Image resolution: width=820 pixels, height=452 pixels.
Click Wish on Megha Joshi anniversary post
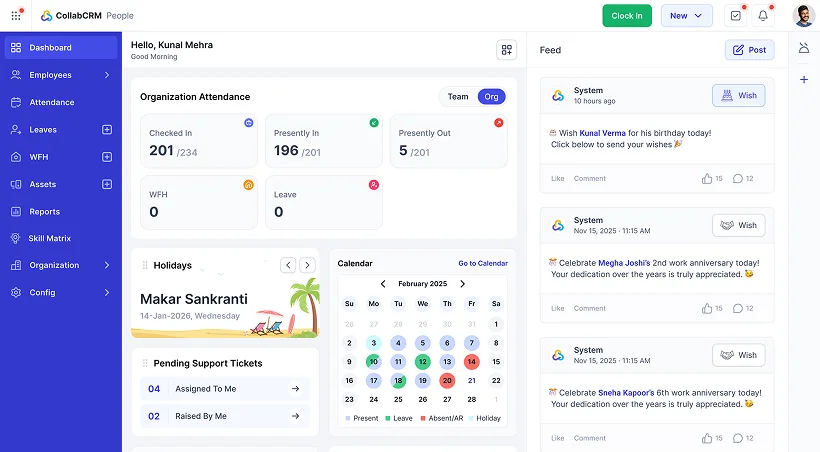(x=738, y=225)
